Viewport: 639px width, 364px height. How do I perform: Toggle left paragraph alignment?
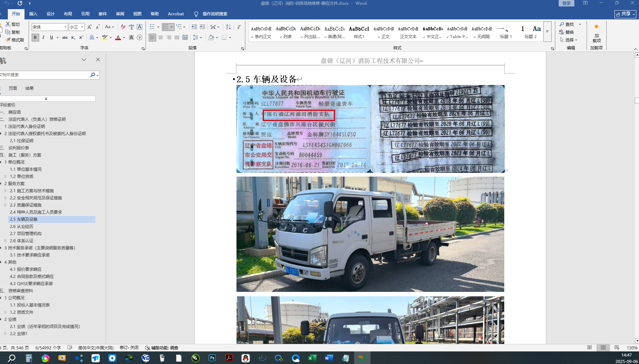coord(152,37)
